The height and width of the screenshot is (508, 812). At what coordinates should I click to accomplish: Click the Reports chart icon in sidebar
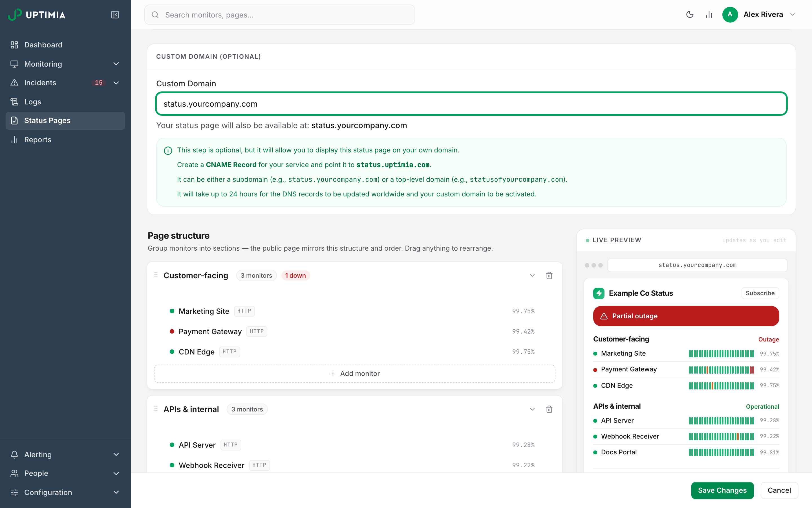click(x=14, y=140)
